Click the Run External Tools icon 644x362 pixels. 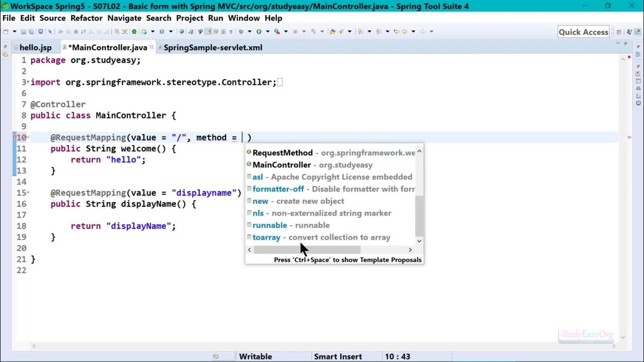pos(277,32)
